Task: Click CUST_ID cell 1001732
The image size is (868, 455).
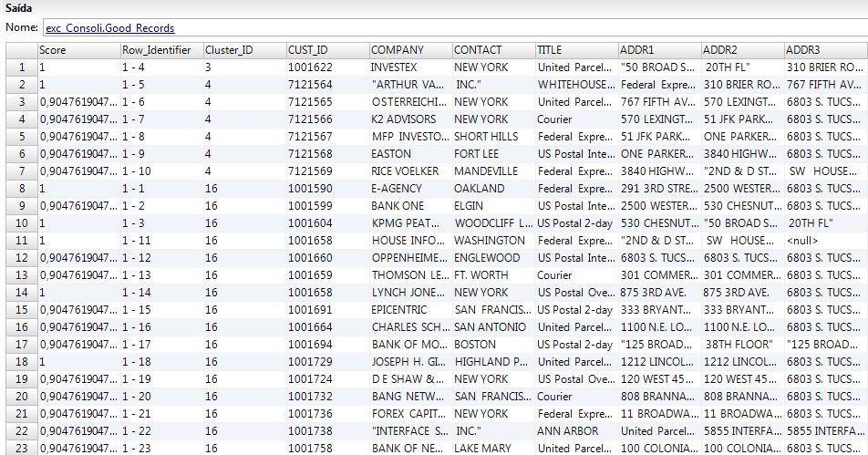Action: (328, 397)
